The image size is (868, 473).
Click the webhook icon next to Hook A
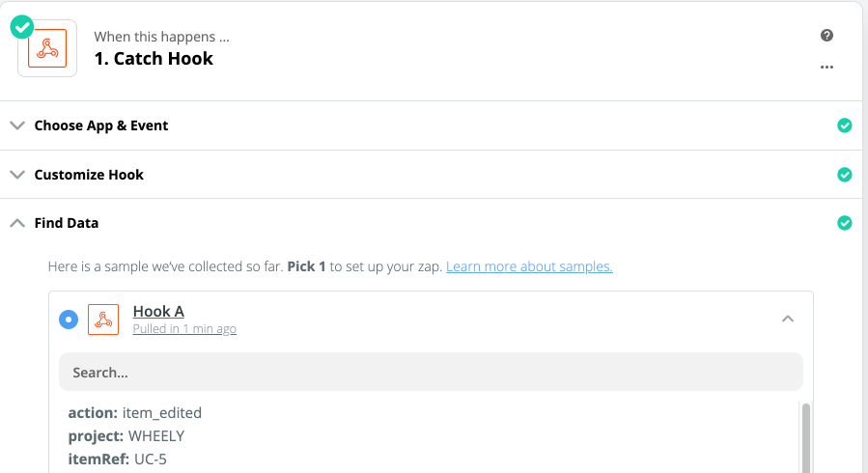103,320
